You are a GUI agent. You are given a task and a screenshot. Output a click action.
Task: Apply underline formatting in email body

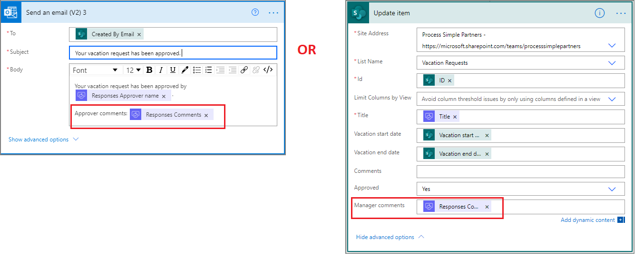(173, 70)
